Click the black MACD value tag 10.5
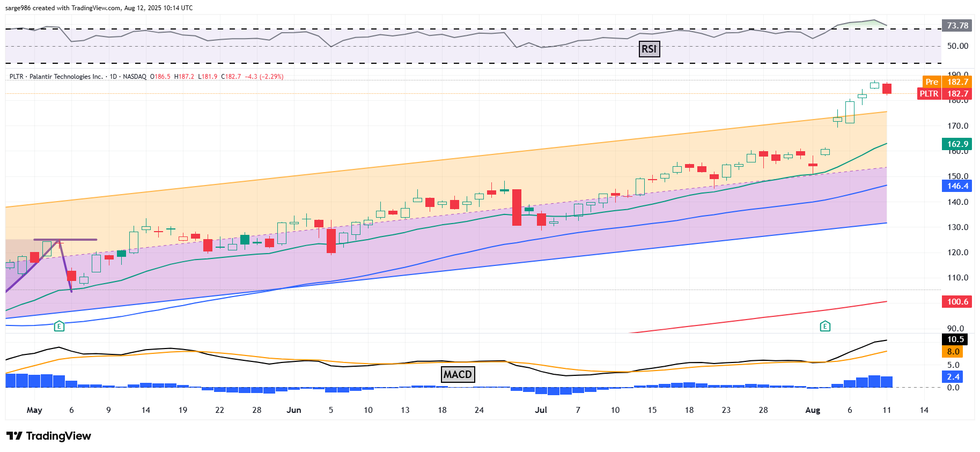This screenshot has height=452, width=980. tap(955, 339)
